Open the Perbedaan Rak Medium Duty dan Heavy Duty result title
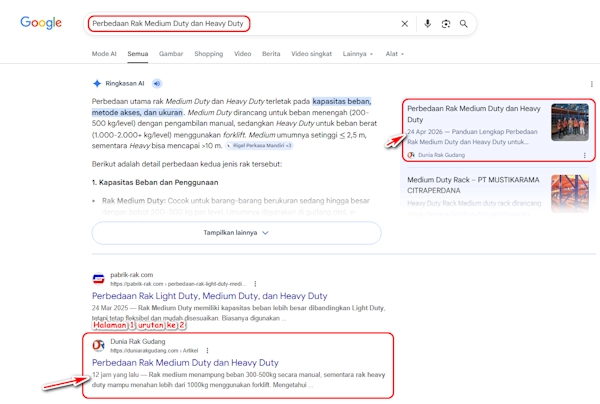The height and width of the screenshot is (404, 600). tap(185, 362)
